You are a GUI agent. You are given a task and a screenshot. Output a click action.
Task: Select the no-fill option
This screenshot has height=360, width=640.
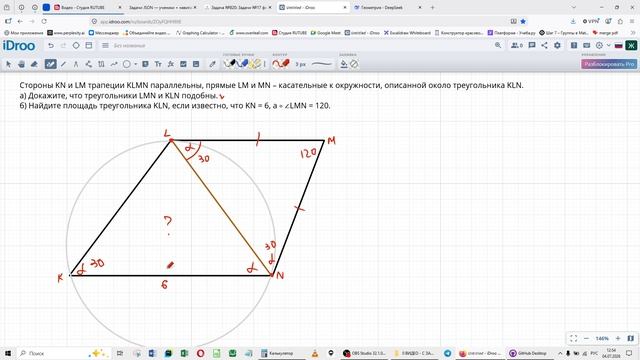[354, 64]
